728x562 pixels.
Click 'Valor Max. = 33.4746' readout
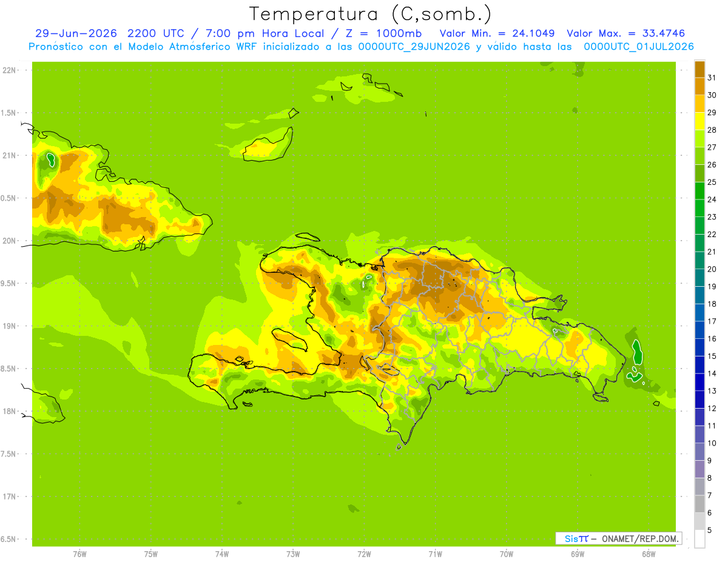(625, 33)
